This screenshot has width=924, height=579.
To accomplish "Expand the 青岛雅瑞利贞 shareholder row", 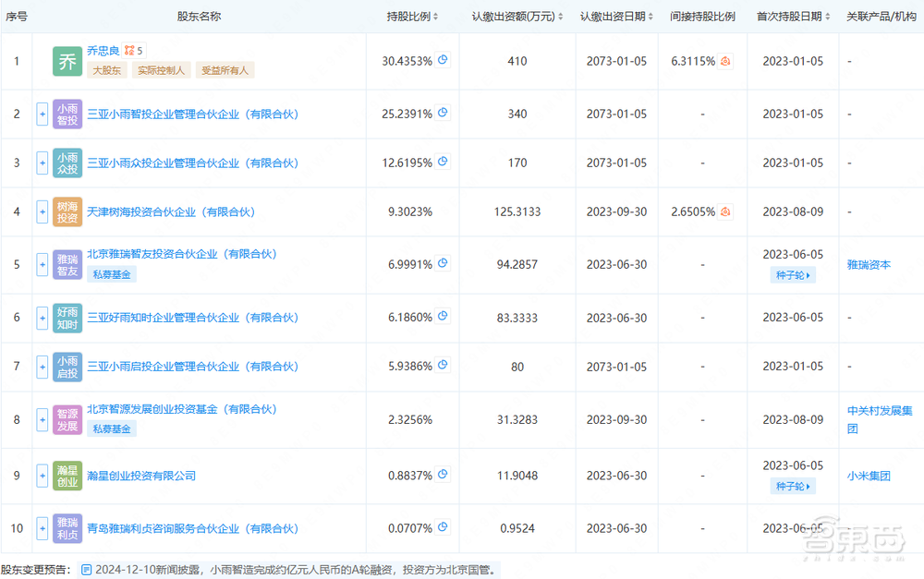I will click(42, 528).
